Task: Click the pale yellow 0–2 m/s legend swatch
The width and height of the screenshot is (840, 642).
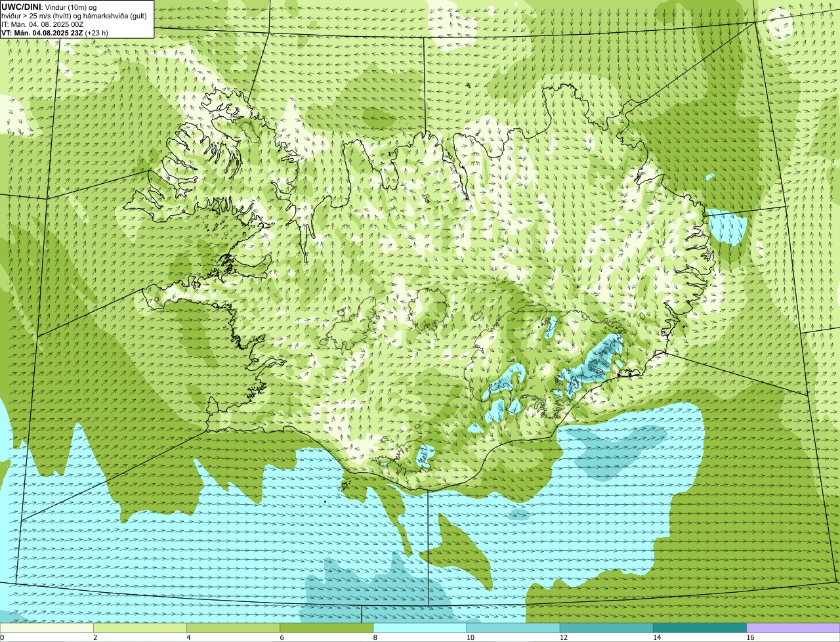Action: click(47, 628)
